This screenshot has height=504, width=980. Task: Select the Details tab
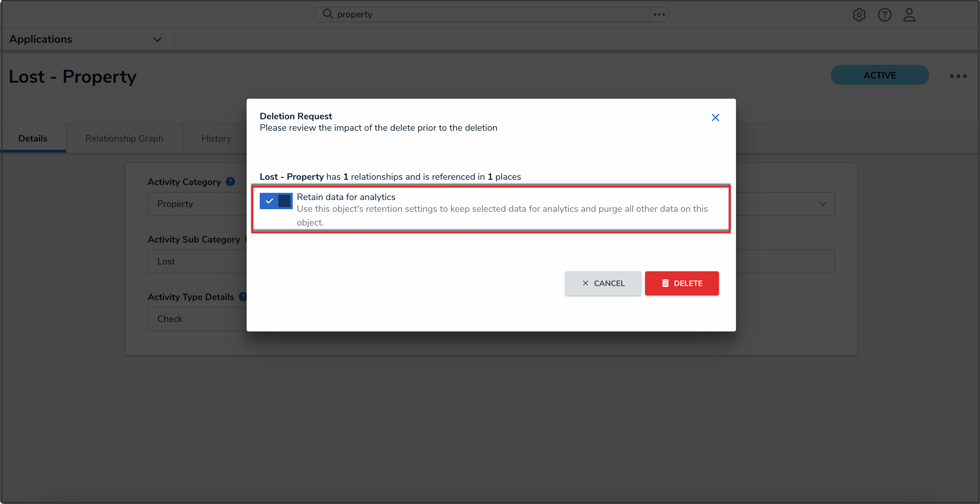pos(33,138)
